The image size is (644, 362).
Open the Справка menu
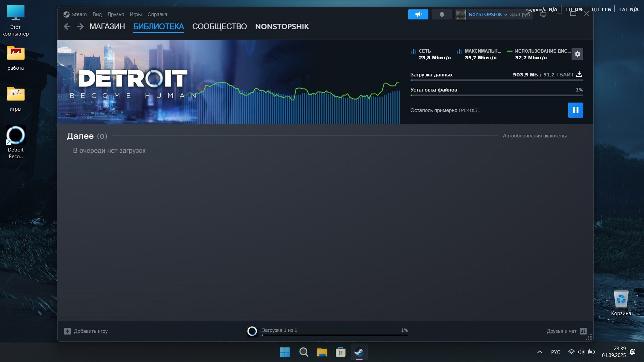[157, 14]
